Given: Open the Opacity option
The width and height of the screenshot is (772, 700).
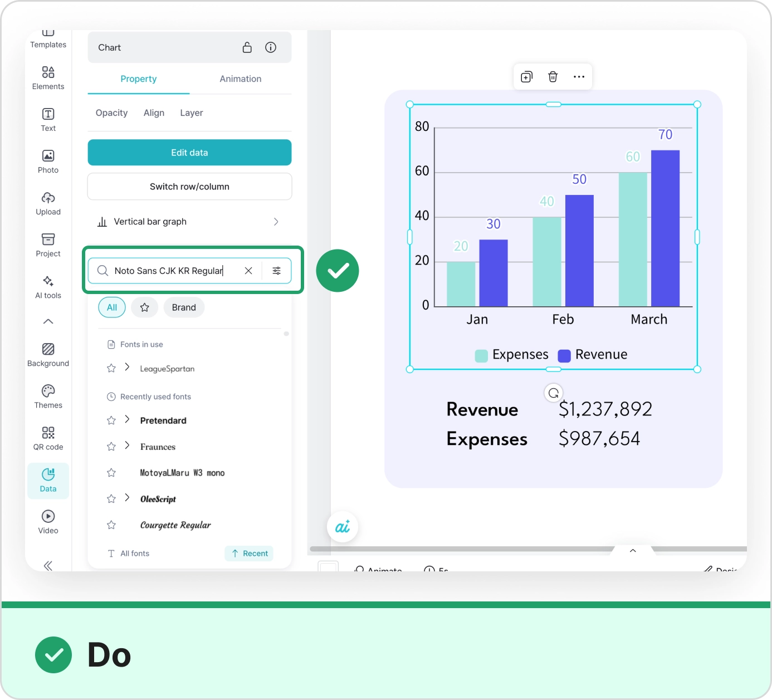Looking at the screenshot, I should coord(111,113).
